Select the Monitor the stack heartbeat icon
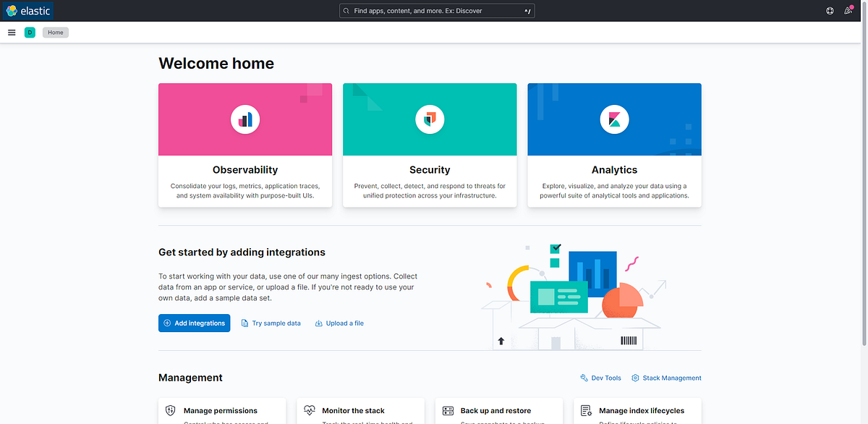868x424 pixels. point(308,410)
